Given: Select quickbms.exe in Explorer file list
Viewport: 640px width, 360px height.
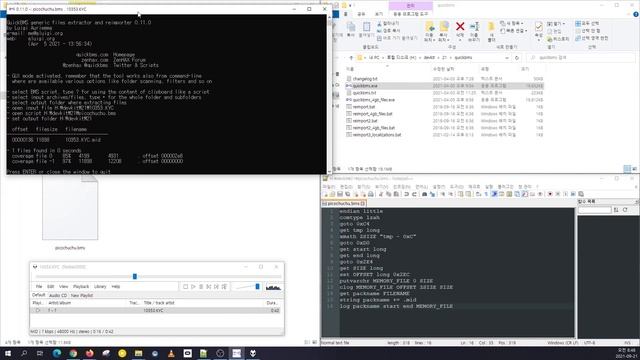Looking at the screenshot, I should click(x=365, y=86).
